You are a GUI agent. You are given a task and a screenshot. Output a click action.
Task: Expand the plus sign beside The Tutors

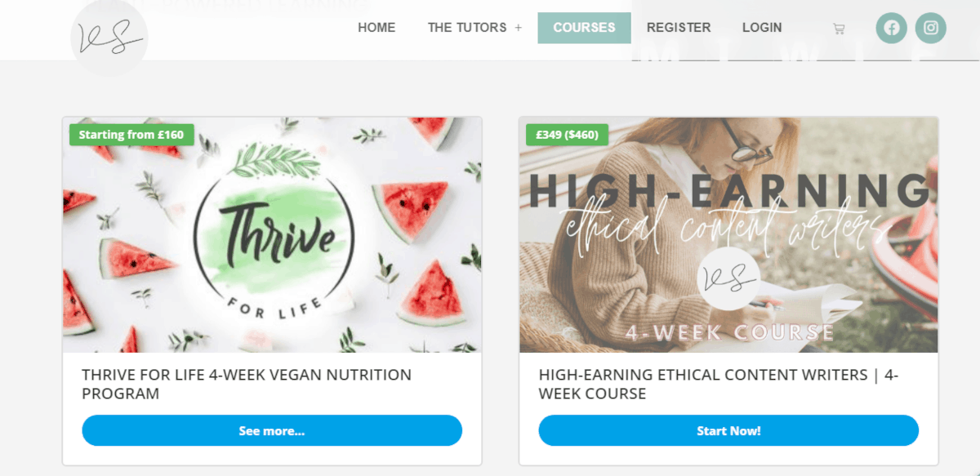(x=518, y=28)
